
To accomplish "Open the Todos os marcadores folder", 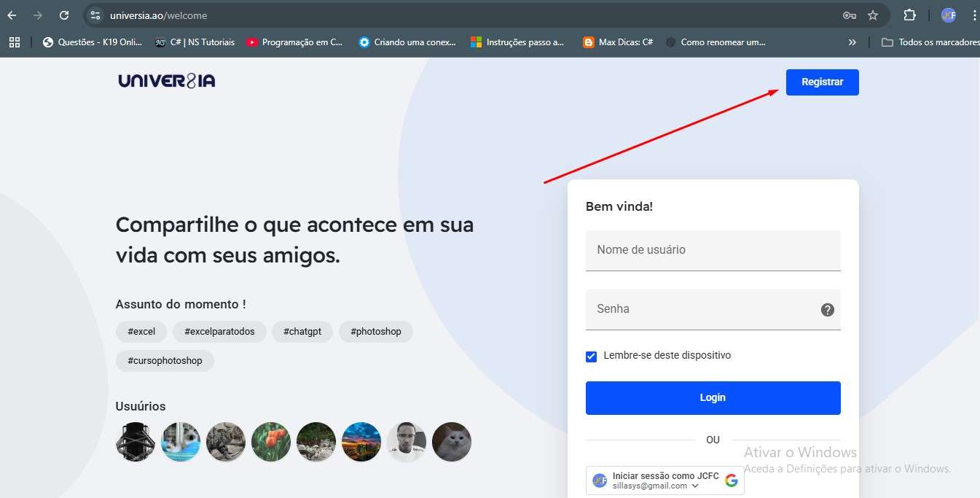I will (930, 42).
